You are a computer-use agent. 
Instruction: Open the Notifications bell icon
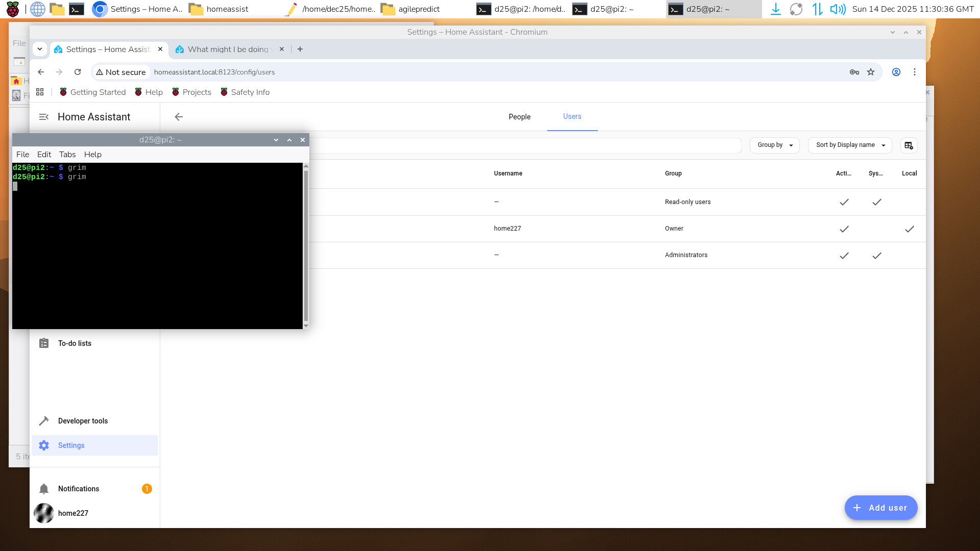coord(44,489)
